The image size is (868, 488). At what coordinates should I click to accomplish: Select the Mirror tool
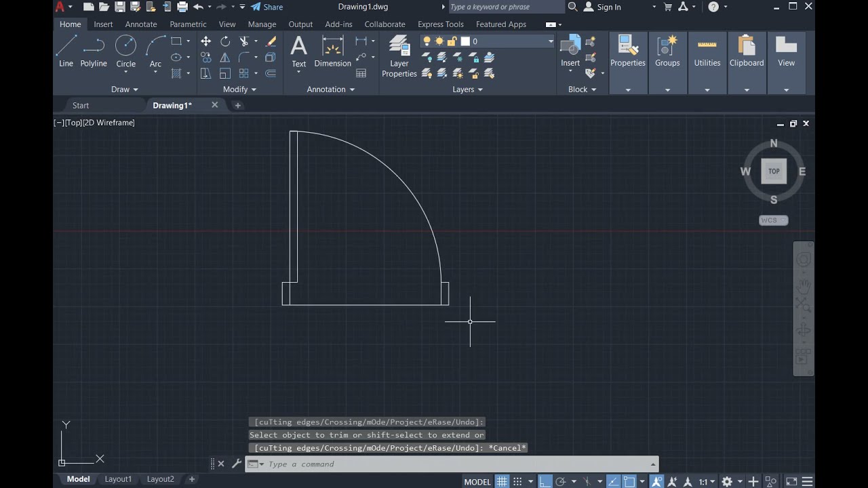click(225, 58)
